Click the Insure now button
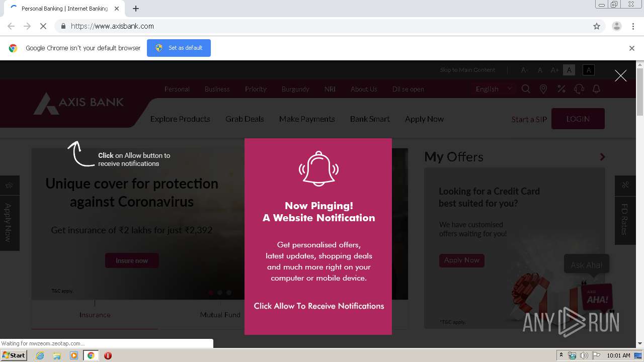The image size is (644, 362). [x=132, y=260]
